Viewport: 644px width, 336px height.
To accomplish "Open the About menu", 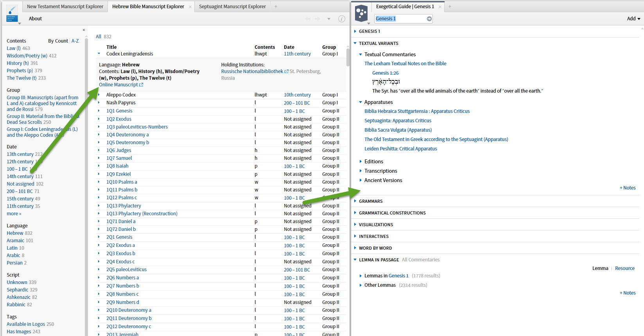I will (x=35, y=19).
